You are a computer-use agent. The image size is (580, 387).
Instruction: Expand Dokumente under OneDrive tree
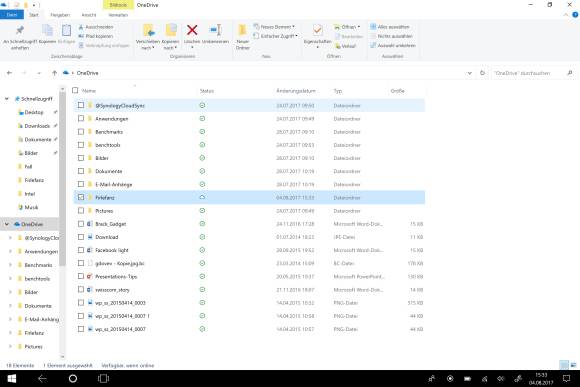10,306
